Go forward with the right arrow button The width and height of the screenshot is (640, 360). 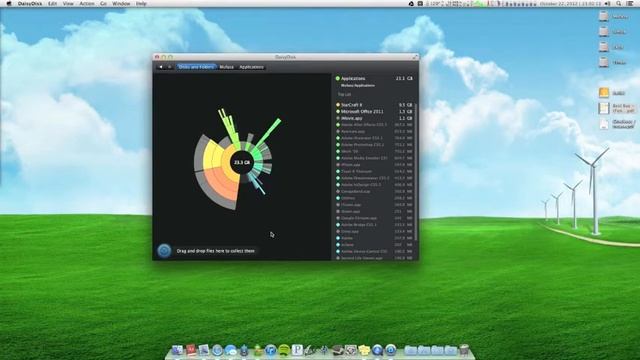pyautogui.click(x=170, y=67)
